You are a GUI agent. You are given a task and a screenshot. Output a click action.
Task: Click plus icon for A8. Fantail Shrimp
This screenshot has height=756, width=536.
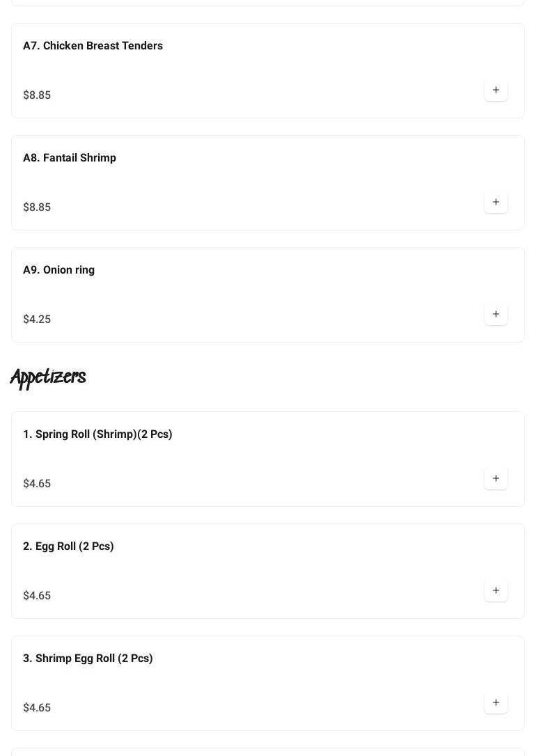click(496, 203)
